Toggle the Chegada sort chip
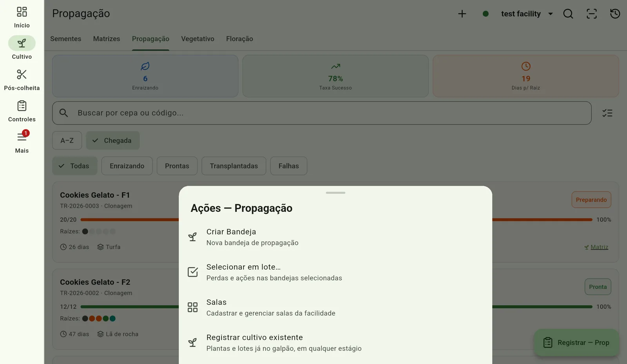Image resolution: width=627 pixels, height=364 pixels. (113, 141)
